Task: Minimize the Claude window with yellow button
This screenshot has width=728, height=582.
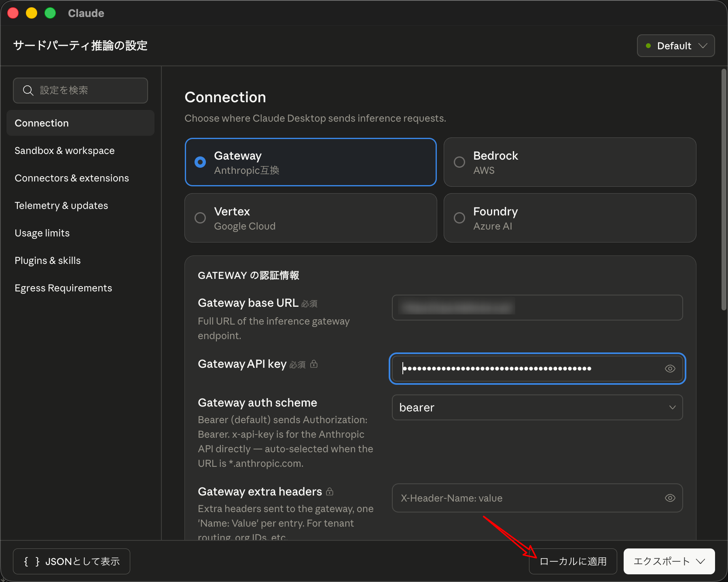Action: [32, 13]
